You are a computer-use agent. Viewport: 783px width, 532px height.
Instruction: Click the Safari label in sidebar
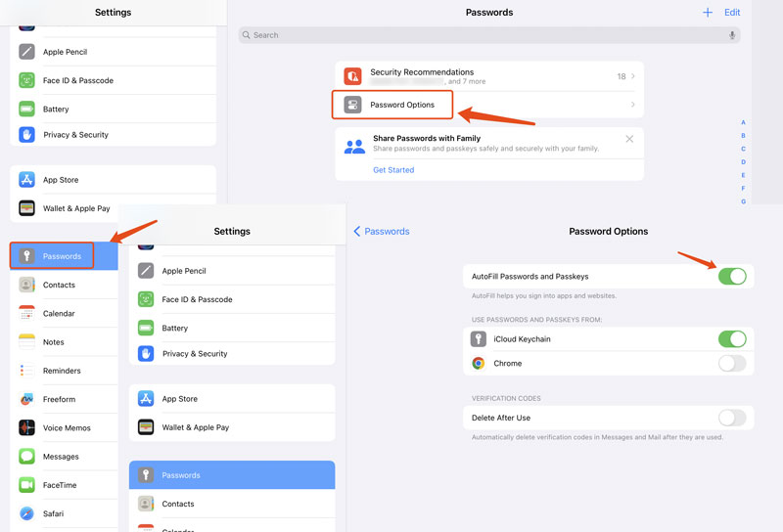coord(53,513)
